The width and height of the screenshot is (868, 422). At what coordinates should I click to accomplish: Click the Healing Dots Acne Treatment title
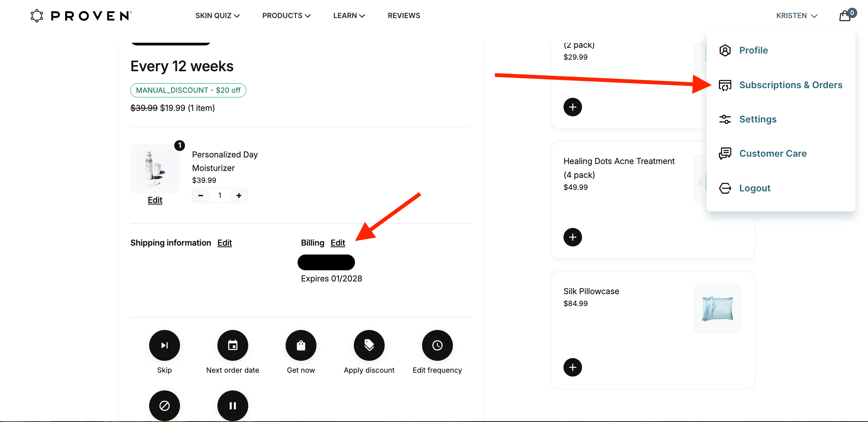click(619, 168)
